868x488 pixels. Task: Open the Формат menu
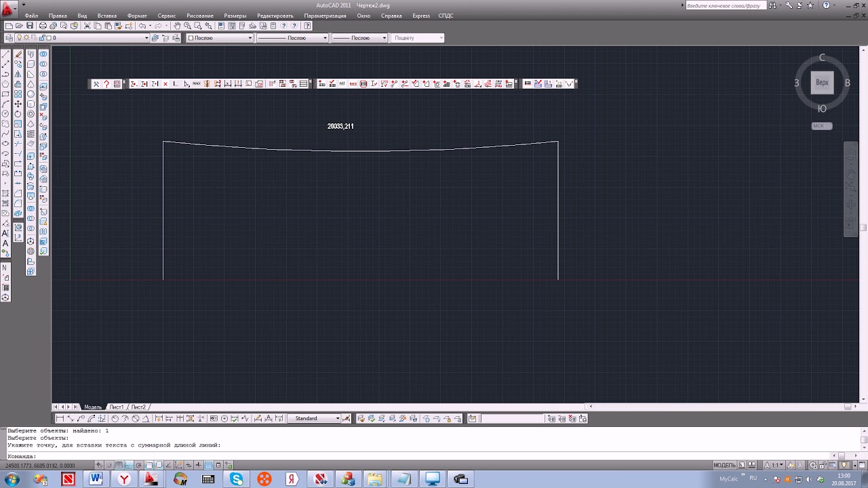click(x=137, y=16)
